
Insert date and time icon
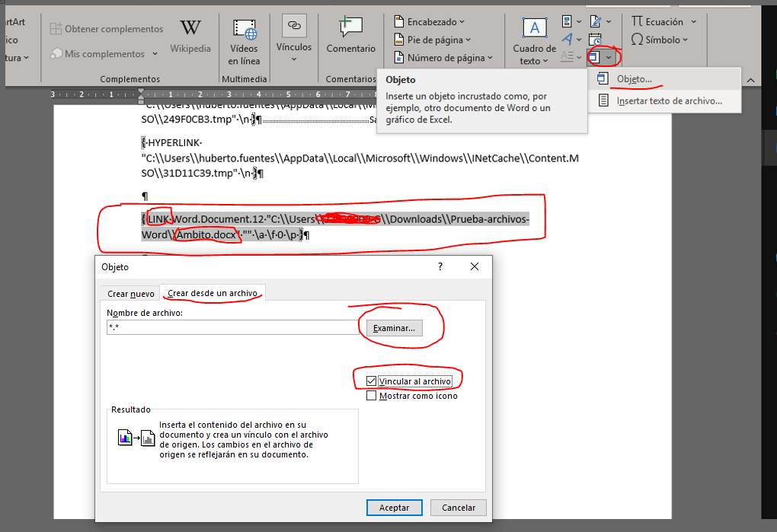click(x=595, y=39)
